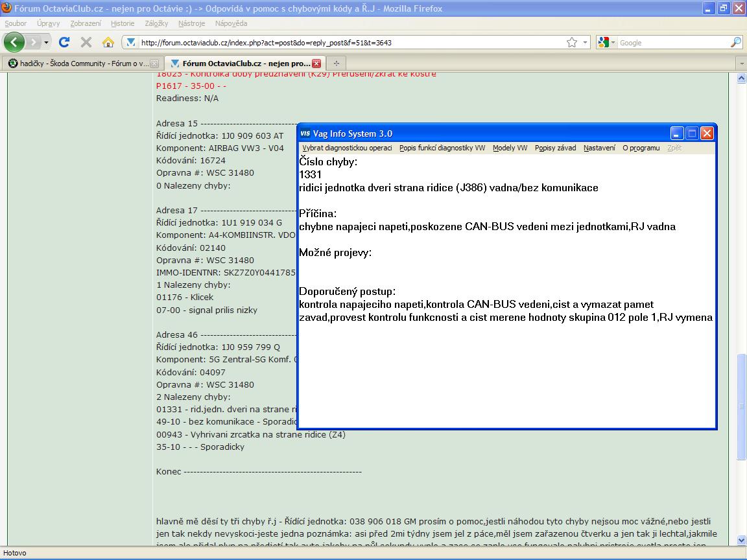Click the stop loading X icon
Viewport: 747px width, 560px height.
86,42
